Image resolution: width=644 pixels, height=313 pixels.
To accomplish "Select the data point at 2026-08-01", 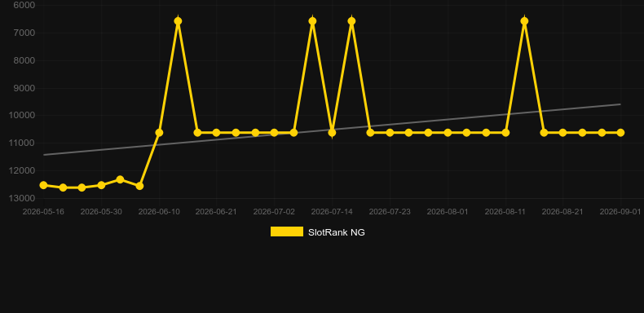I will (x=448, y=133).
